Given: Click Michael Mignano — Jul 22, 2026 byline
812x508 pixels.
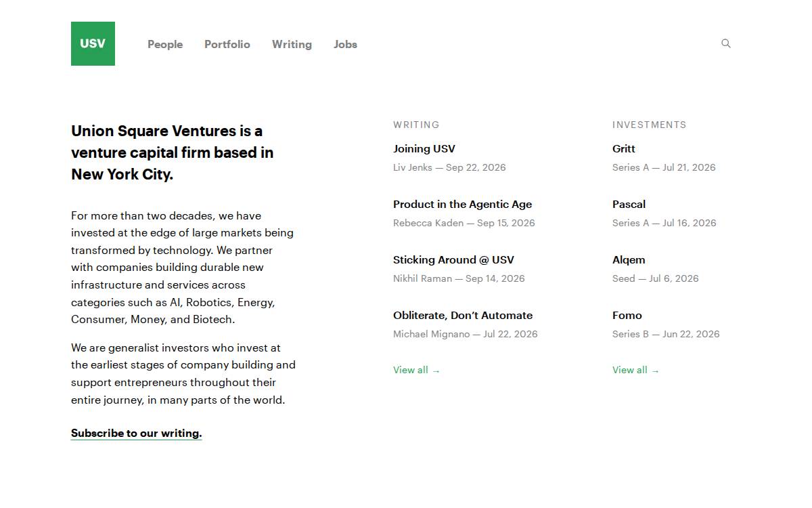Looking at the screenshot, I should 466,334.
